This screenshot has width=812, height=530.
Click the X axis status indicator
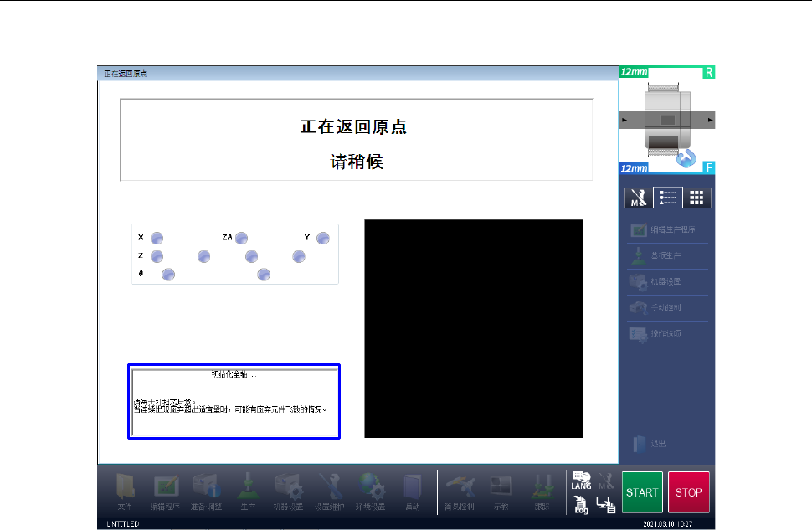click(x=157, y=238)
